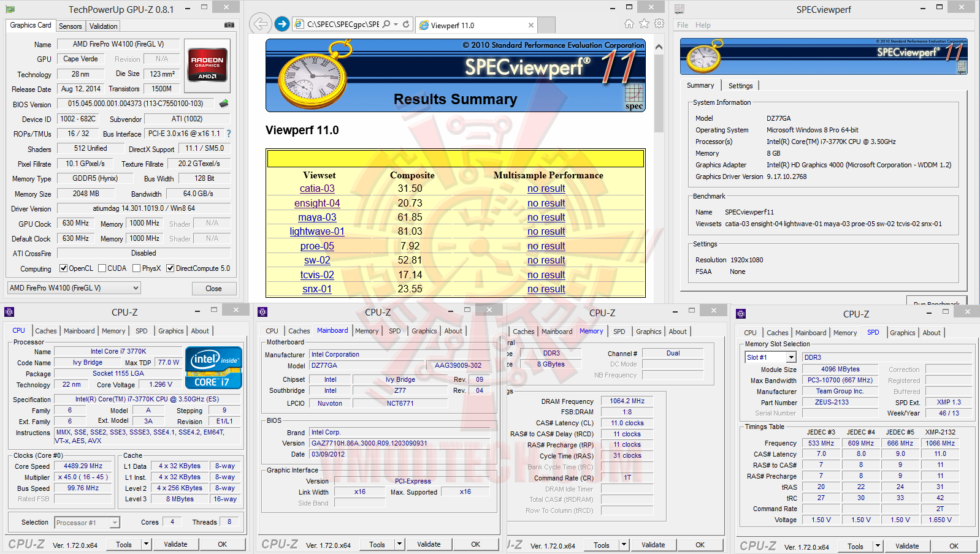Open the catia-03 viewset link

(317, 189)
